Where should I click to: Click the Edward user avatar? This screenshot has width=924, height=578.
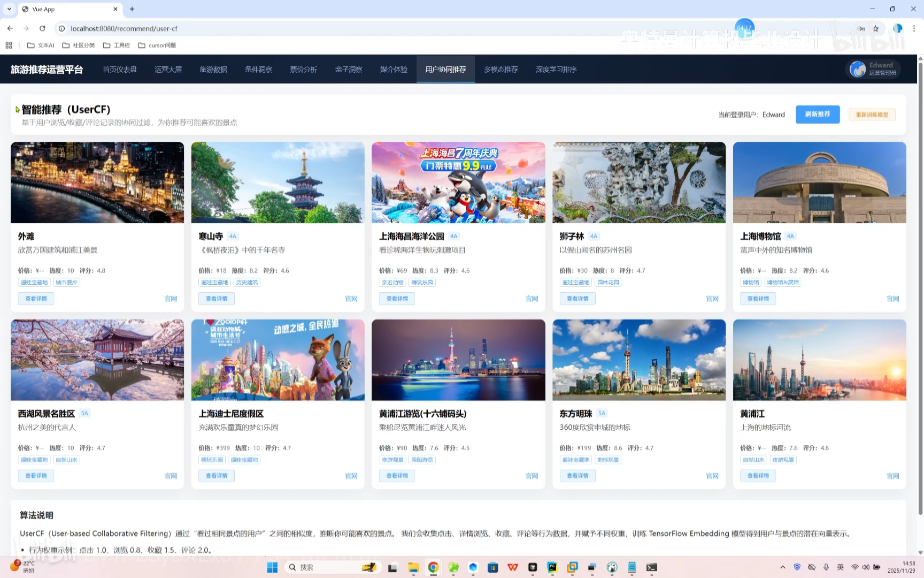(858, 69)
